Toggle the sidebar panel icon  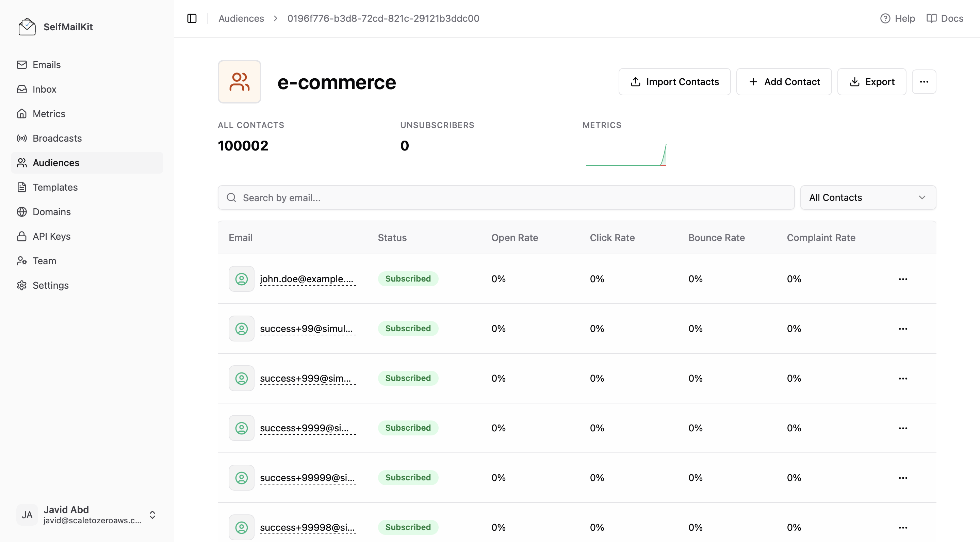[x=192, y=18]
